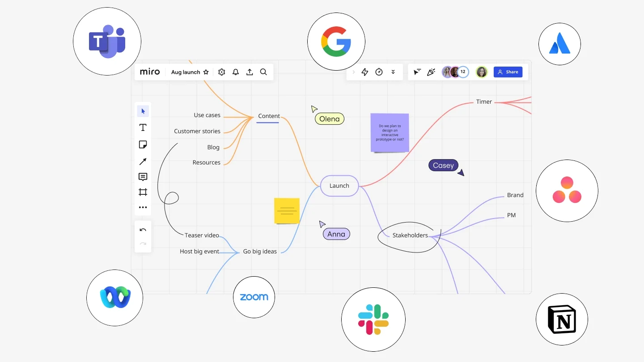Click the greyed Redo arrow
644x362 pixels.
[x=143, y=244]
